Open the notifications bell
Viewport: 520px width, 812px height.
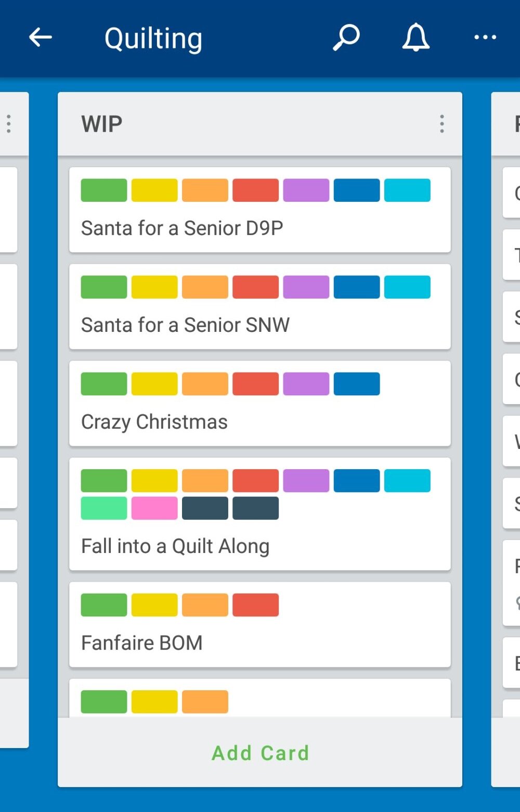[x=415, y=37]
